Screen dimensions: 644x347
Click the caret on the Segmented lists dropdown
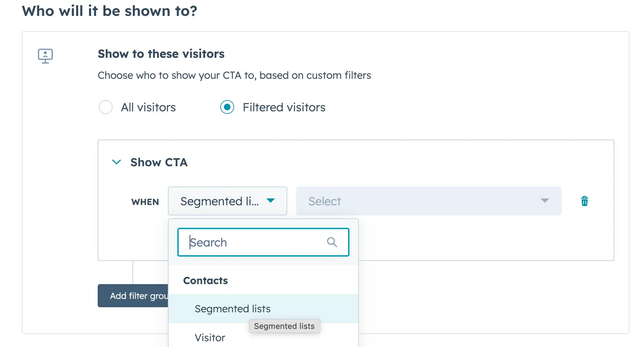[271, 201]
